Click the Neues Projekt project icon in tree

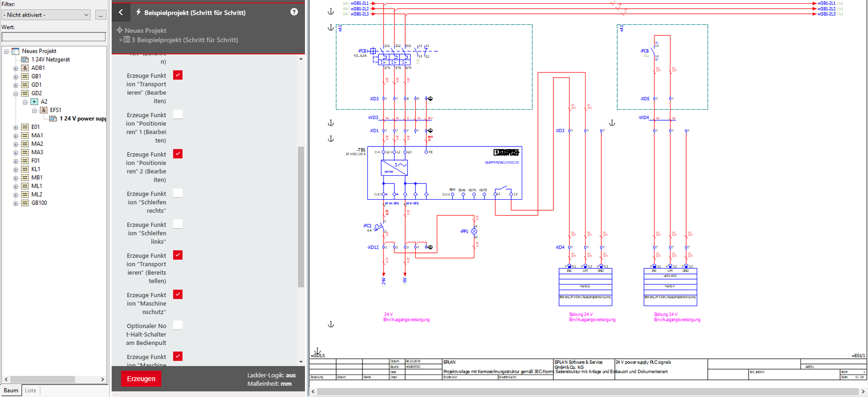point(16,51)
